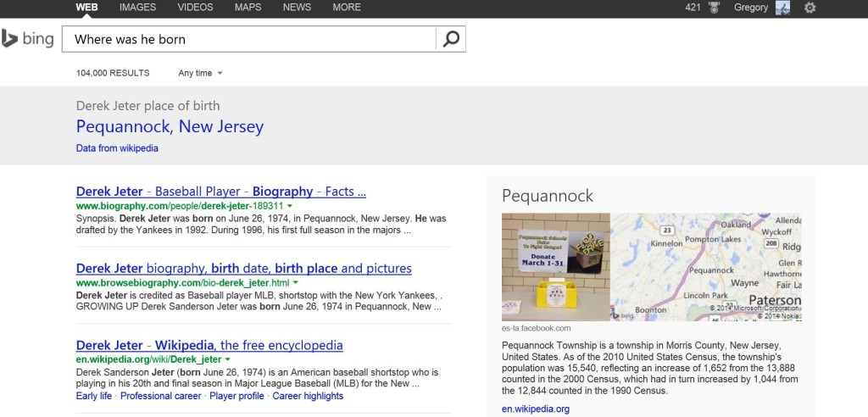Expand the biography.com URL dropdown arrow
Image resolution: width=868 pixels, height=417 pixels.
tap(291, 206)
